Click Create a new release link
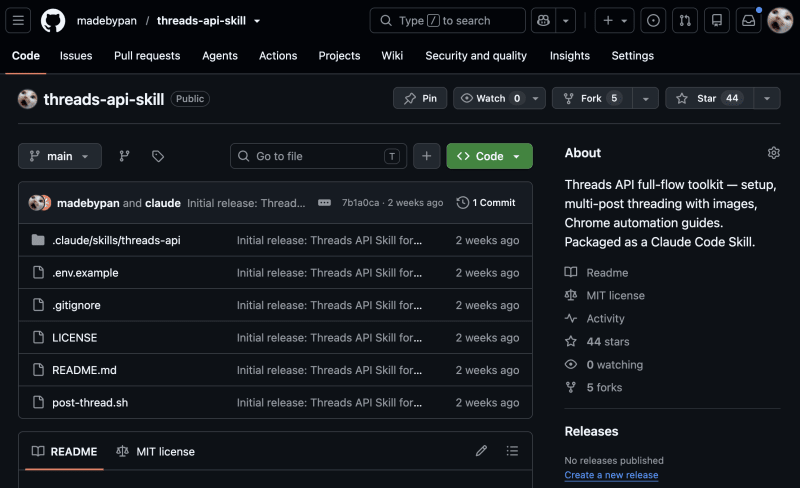800x488 pixels. 611,475
